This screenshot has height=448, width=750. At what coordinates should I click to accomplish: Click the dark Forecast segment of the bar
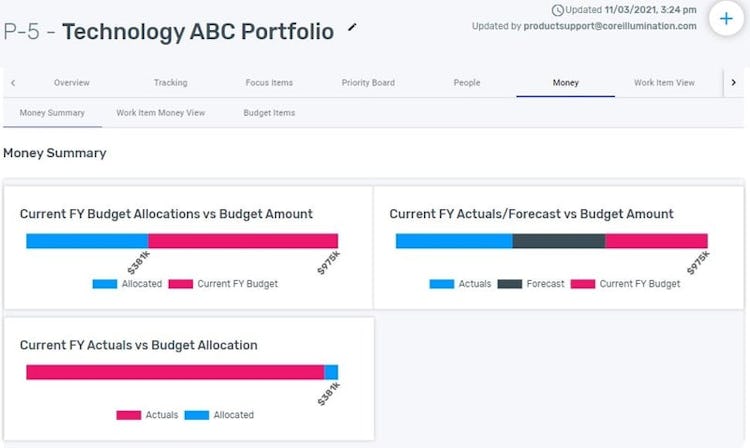(x=558, y=241)
